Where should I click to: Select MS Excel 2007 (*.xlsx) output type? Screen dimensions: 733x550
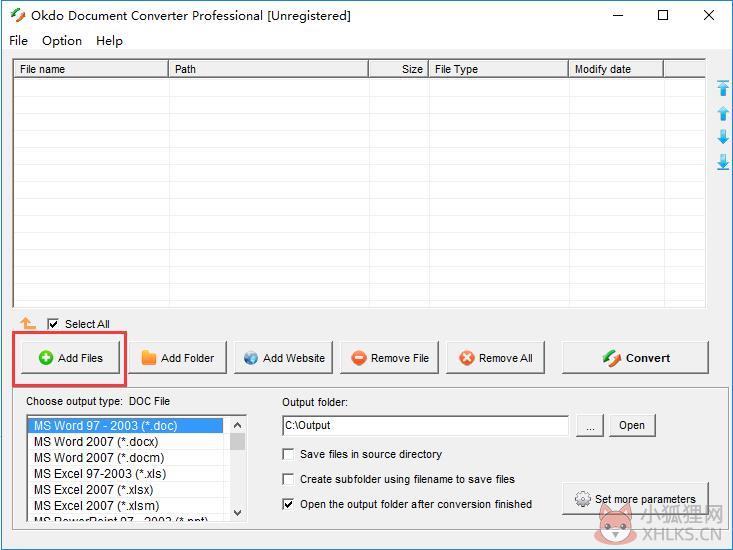click(125, 489)
